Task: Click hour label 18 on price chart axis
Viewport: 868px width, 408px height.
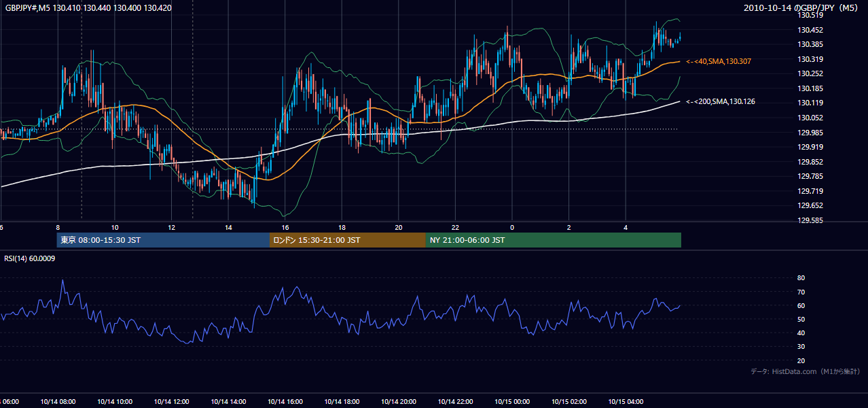Action: [x=342, y=227]
